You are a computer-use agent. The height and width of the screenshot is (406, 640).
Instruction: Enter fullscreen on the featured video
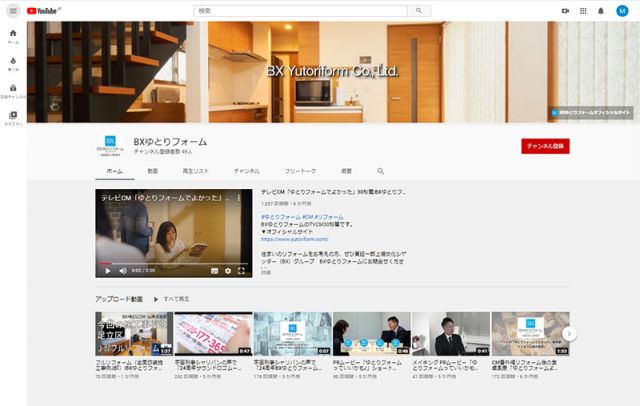point(241,270)
